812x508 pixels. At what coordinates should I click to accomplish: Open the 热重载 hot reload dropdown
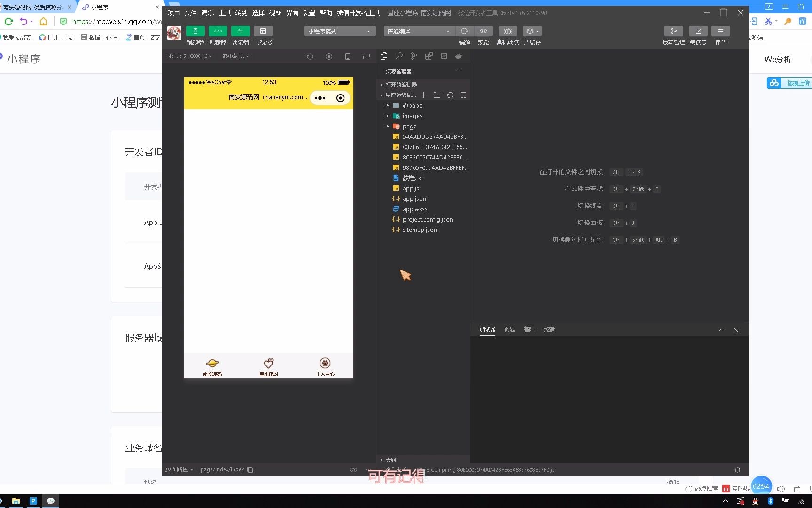tap(235, 56)
